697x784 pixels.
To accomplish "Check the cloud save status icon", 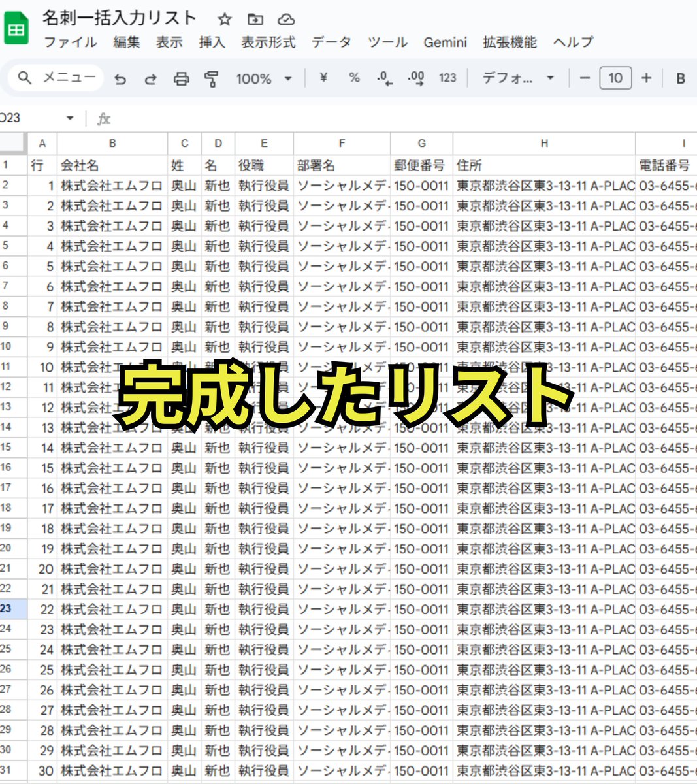I will [285, 19].
